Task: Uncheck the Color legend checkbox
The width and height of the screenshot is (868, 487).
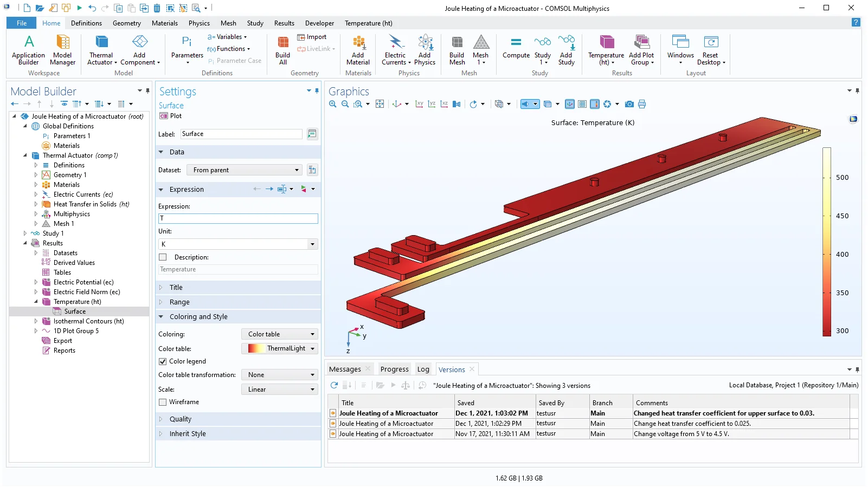Action: (x=163, y=361)
